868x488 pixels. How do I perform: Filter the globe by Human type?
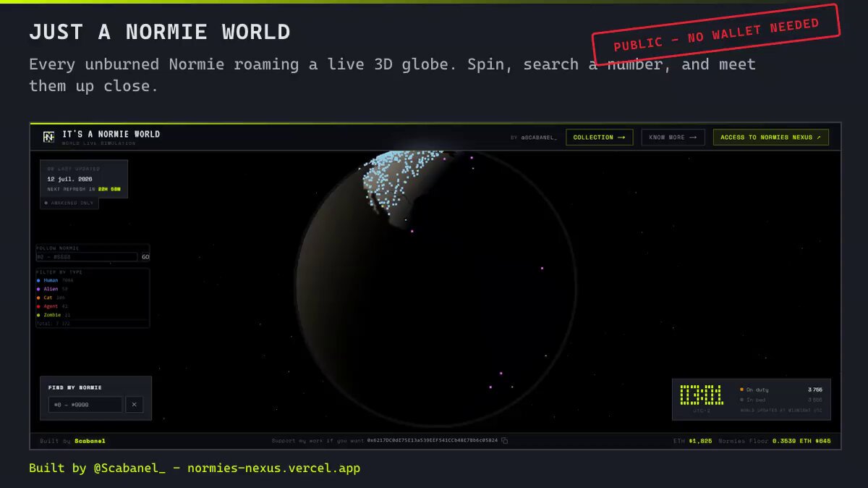pos(55,280)
